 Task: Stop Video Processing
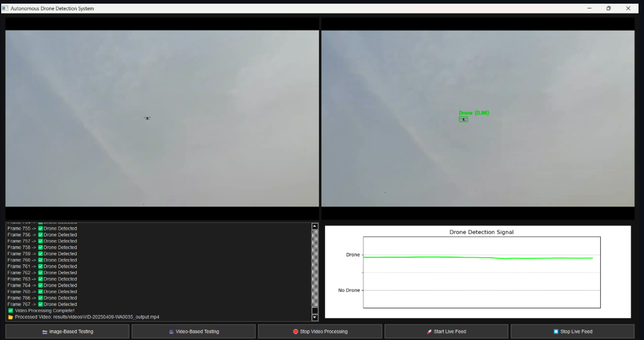point(320,331)
